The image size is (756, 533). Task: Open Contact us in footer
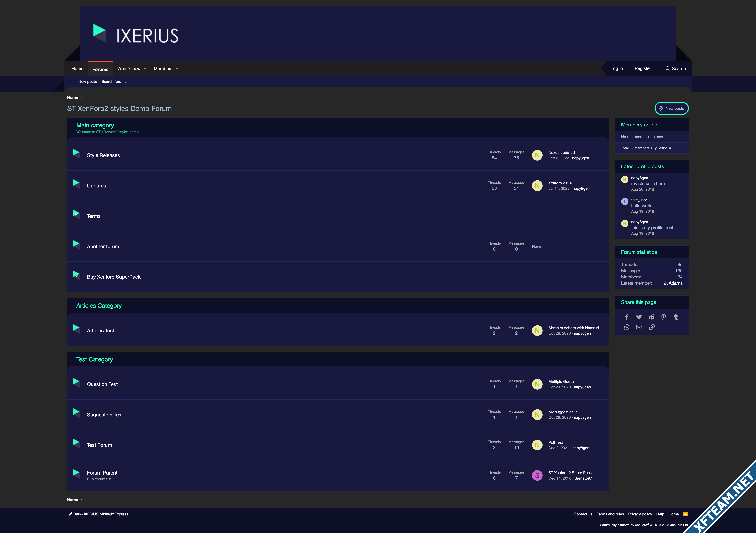pyautogui.click(x=583, y=514)
